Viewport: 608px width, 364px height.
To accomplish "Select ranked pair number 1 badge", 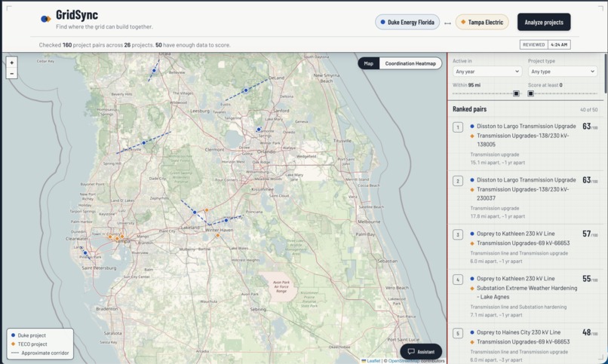I will point(458,127).
